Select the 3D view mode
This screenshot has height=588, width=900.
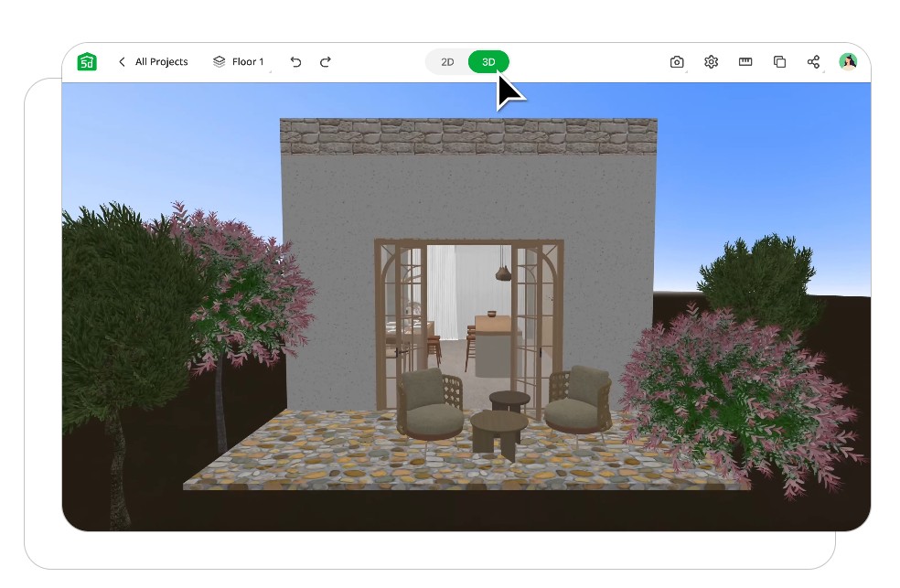(x=488, y=62)
